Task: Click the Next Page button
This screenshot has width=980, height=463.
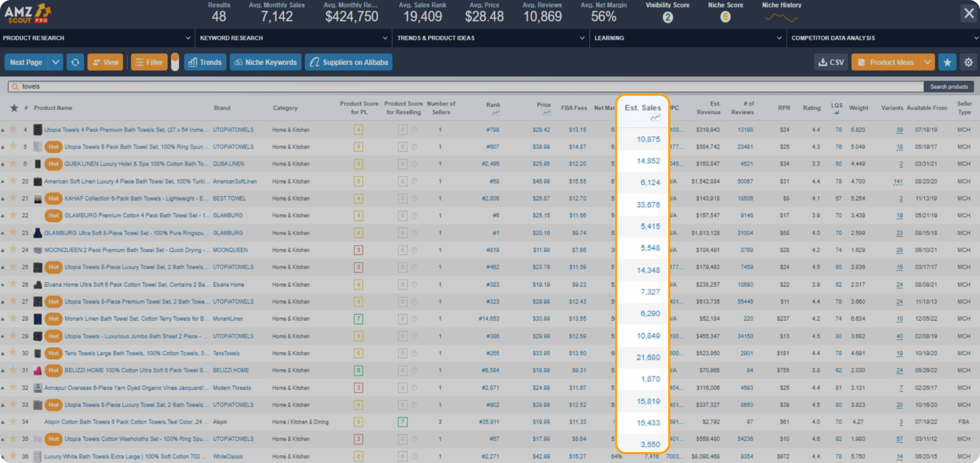Action: [27, 62]
